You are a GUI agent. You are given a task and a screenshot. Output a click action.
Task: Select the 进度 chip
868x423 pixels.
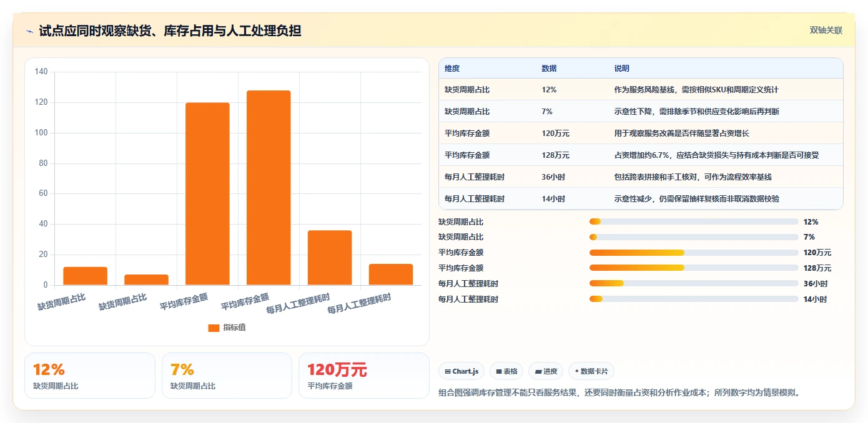click(546, 371)
